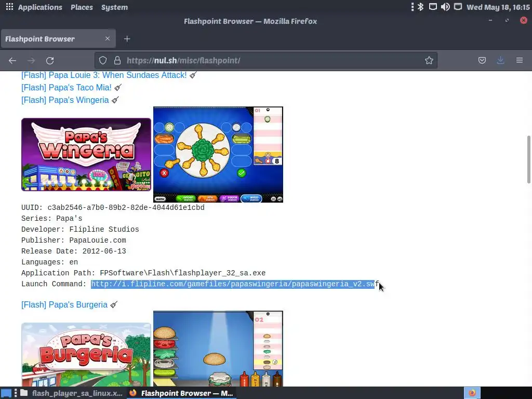The width and height of the screenshot is (532, 399).
Task: Click the Publisher: PapaLouie.com text
Action: coord(74,240)
